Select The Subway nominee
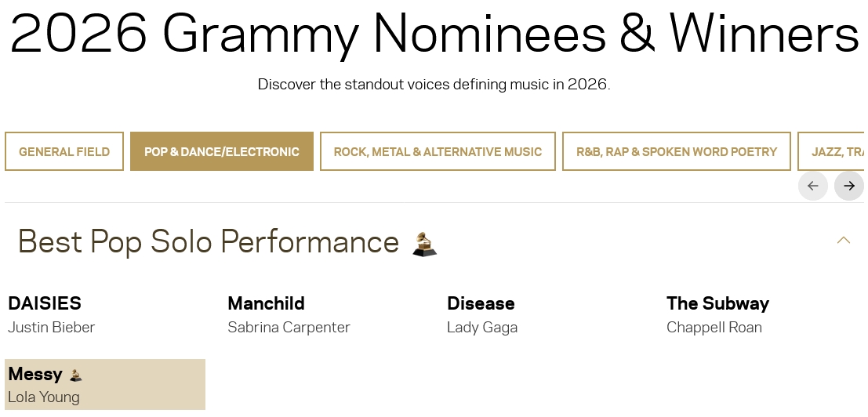Screen dimensions: 868x417 [717, 303]
